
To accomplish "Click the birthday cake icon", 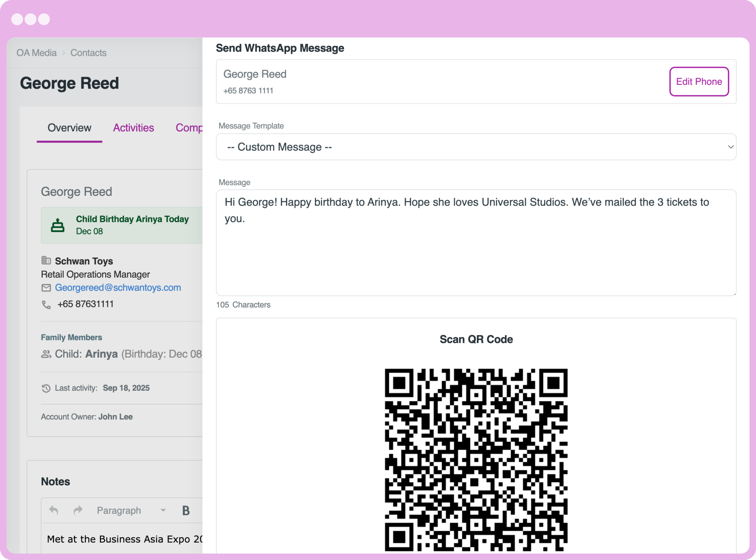I will click(57, 225).
